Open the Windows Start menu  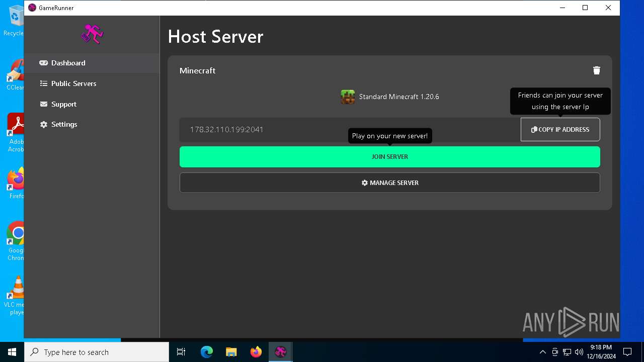pos(12,352)
